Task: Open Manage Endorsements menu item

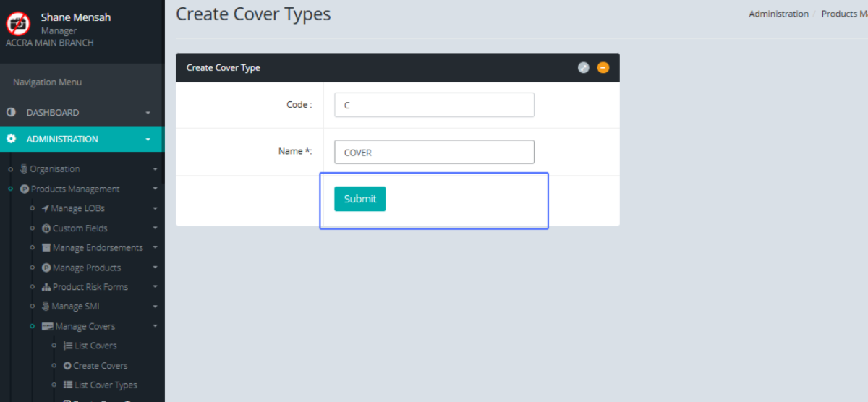Action: 97,248
